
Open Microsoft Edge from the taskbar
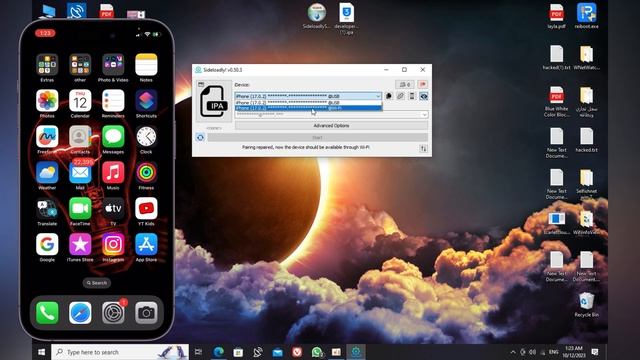tap(219, 352)
